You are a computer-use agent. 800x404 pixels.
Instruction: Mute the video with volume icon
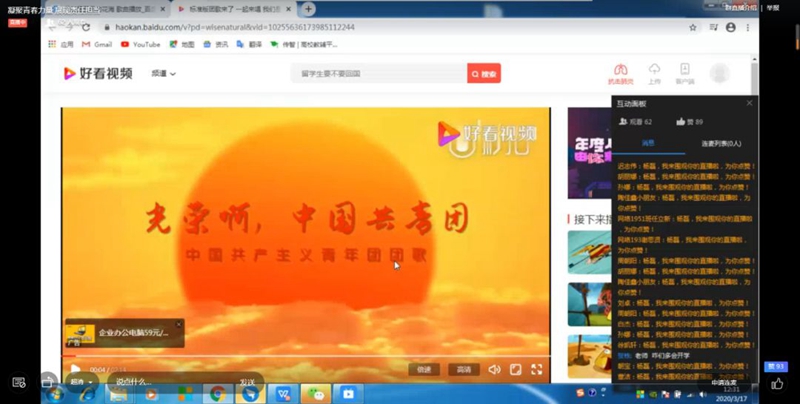[494, 369]
